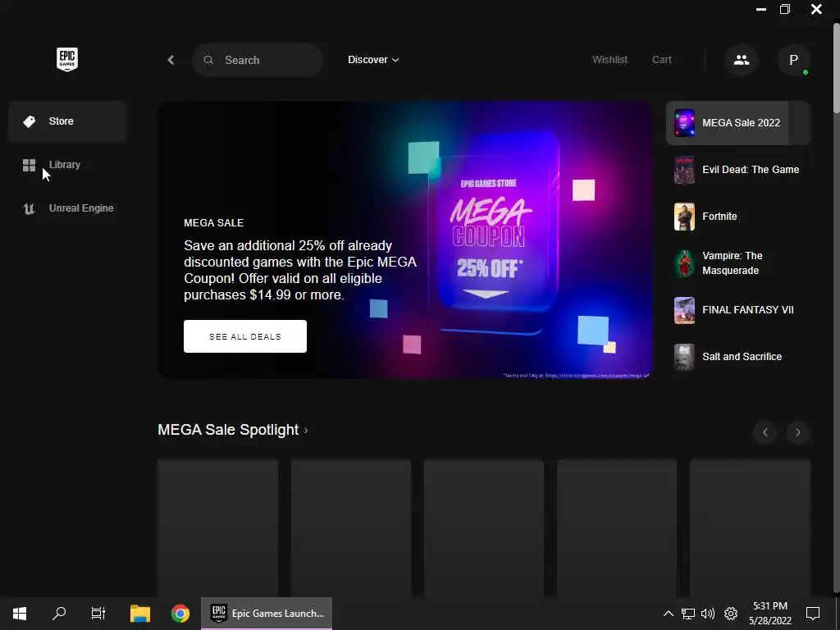
Task: Open the Windows Start menu
Action: [x=20, y=614]
